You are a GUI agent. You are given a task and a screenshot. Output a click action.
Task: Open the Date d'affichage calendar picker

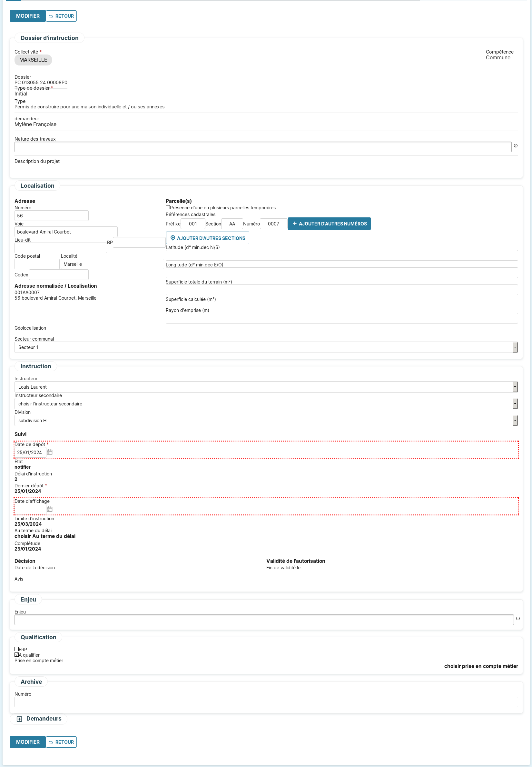pyautogui.click(x=50, y=509)
